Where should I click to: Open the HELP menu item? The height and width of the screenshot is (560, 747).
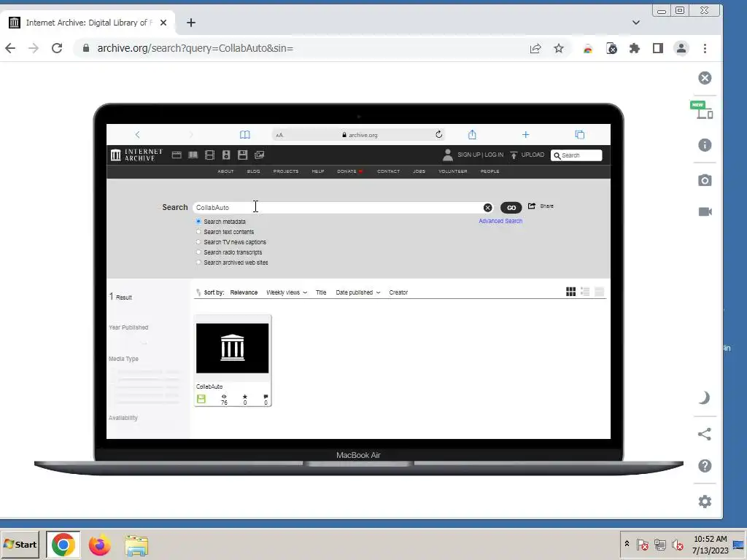pos(318,171)
